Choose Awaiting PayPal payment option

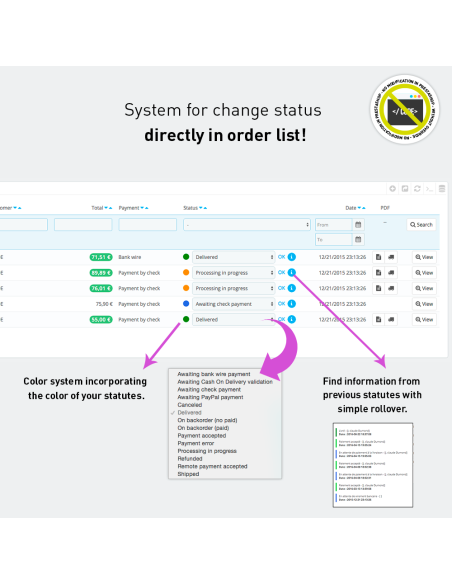pyautogui.click(x=210, y=397)
